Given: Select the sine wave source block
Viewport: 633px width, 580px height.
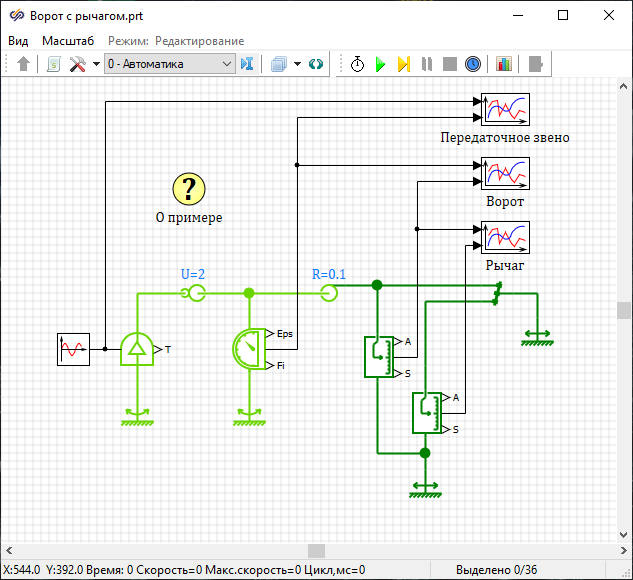Looking at the screenshot, I should (x=73, y=350).
